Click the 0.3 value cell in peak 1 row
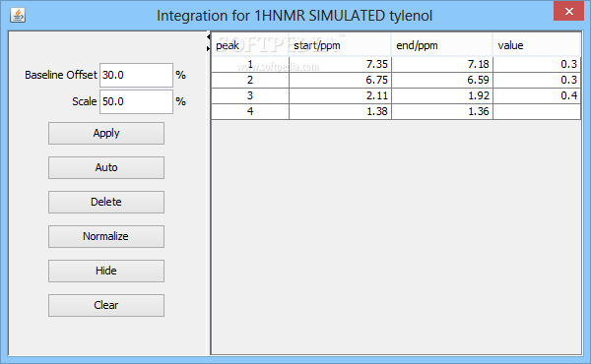591x364 pixels. coord(537,64)
